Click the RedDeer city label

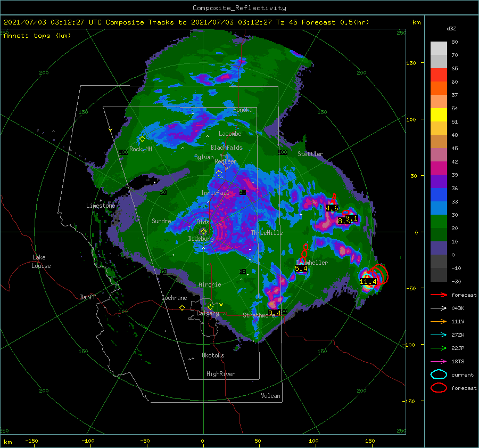[x=226, y=161]
